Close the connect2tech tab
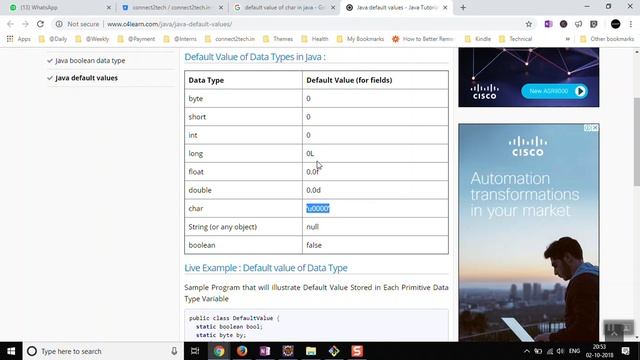This screenshot has height=360, width=640. click(x=221, y=7)
